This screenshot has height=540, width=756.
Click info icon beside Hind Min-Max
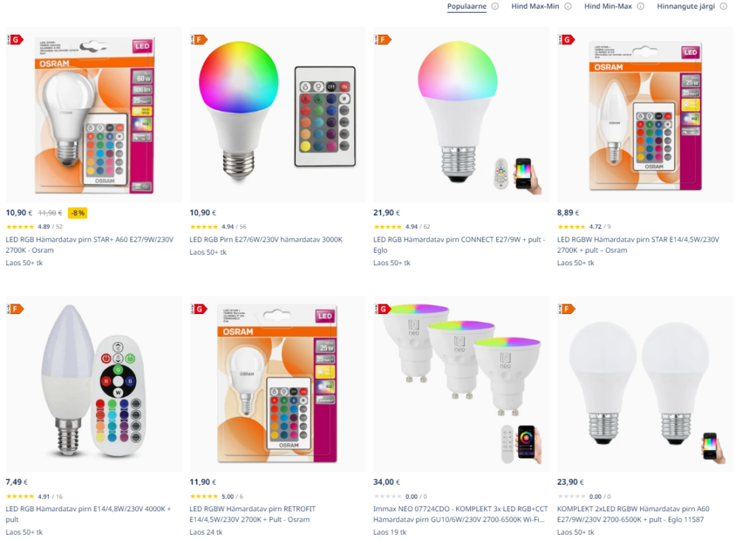click(x=640, y=6)
